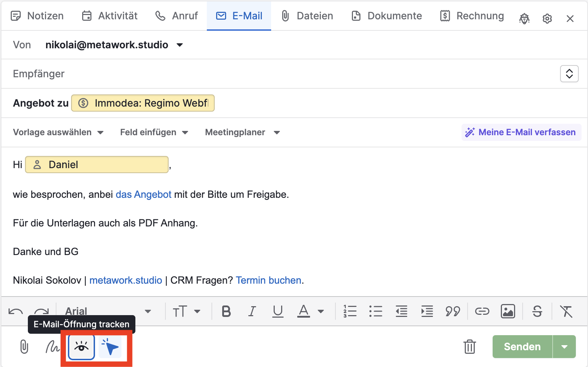Expand the Feld einfügen dropdown
Image resolution: width=588 pixels, height=367 pixels.
point(154,132)
